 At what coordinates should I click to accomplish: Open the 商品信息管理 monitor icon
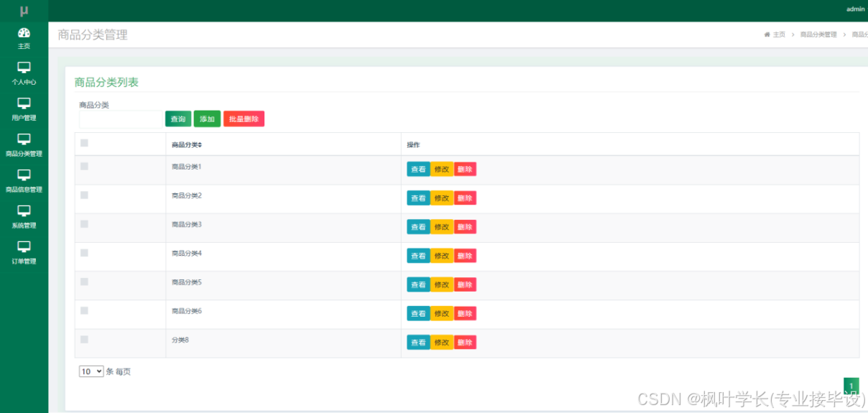click(24, 175)
